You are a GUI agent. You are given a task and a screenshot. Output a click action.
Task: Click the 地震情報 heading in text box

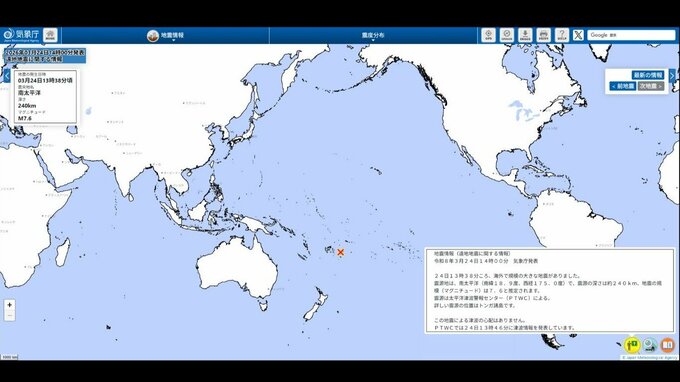473,253
